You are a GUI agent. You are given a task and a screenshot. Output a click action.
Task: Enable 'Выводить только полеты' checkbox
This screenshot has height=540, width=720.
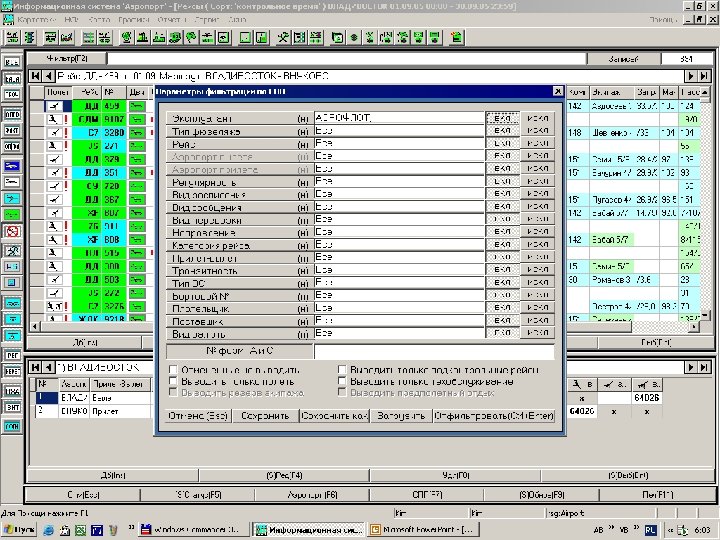click(x=173, y=381)
